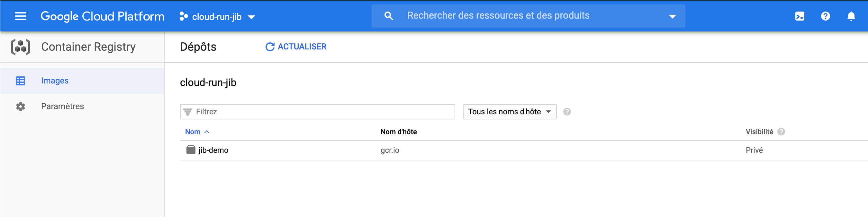
Task: Click the Visibilité help icon
Action: [x=781, y=132]
